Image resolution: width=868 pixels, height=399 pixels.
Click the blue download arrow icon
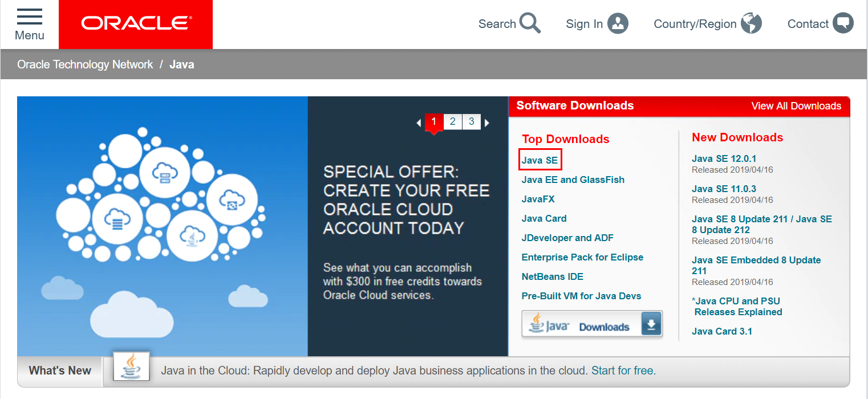(651, 324)
